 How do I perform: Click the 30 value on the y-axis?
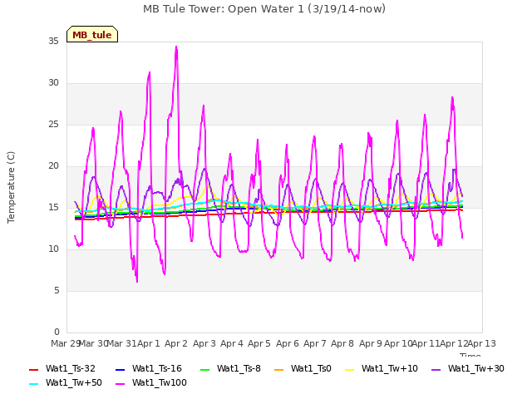[53, 83]
